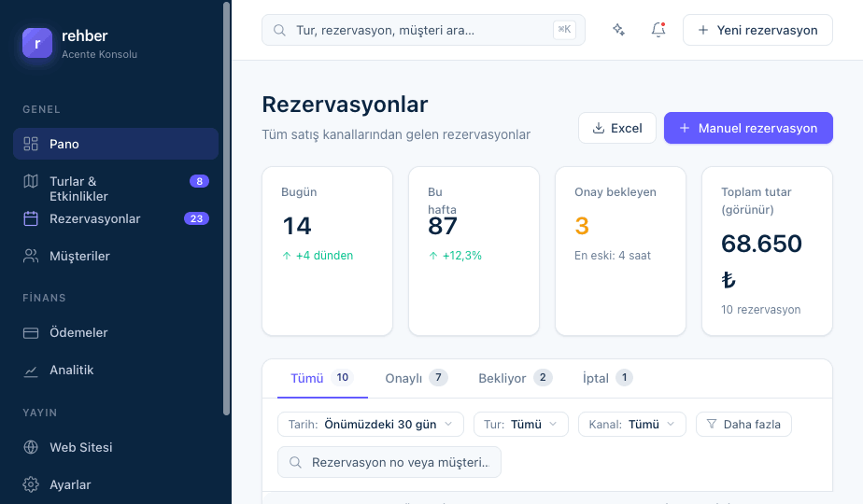Click the Web Sitesi globe icon
The width and height of the screenshot is (863, 504).
click(x=31, y=447)
